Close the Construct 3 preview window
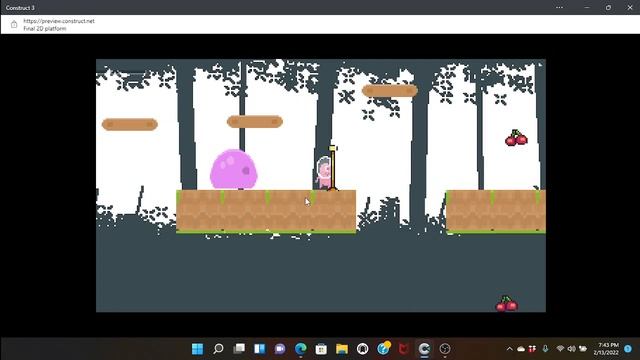640x360 pixels. coord(630,7)
